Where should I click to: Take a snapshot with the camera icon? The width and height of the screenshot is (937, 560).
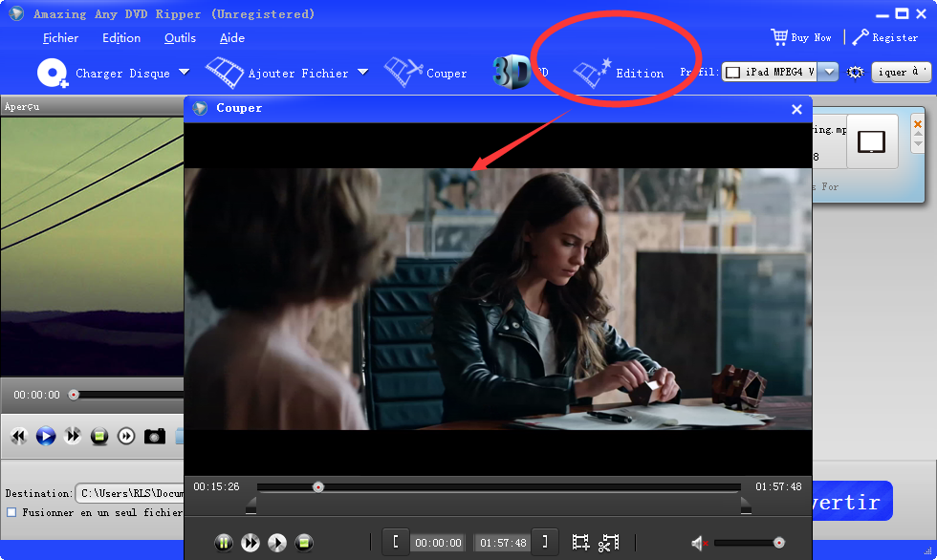coord(155,437)
